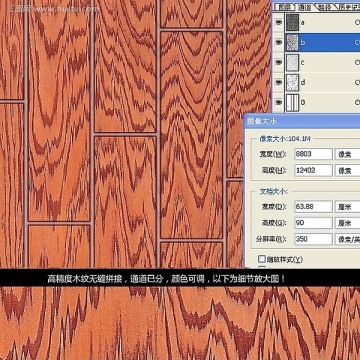Click the channel d thumbnail
Viewport: 360px width, 360px height.
pyautogui.click(x=292, y=82)
